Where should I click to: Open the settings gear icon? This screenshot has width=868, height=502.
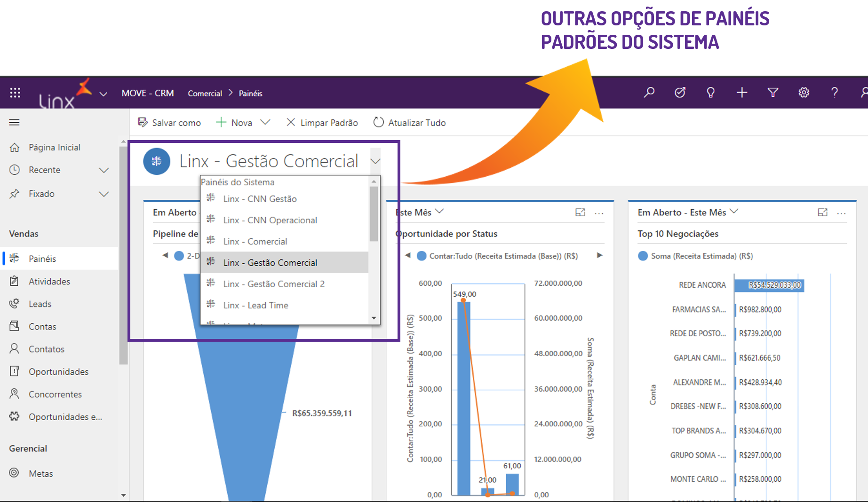pyautogui.click(x=804, y=93)
